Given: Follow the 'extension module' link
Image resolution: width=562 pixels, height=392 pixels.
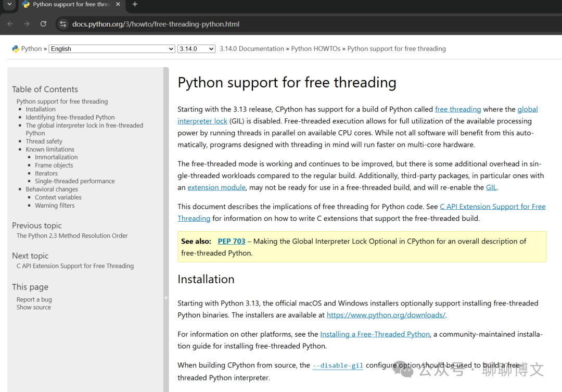Looking at the screenshot, I should click(x=216, y=187).
